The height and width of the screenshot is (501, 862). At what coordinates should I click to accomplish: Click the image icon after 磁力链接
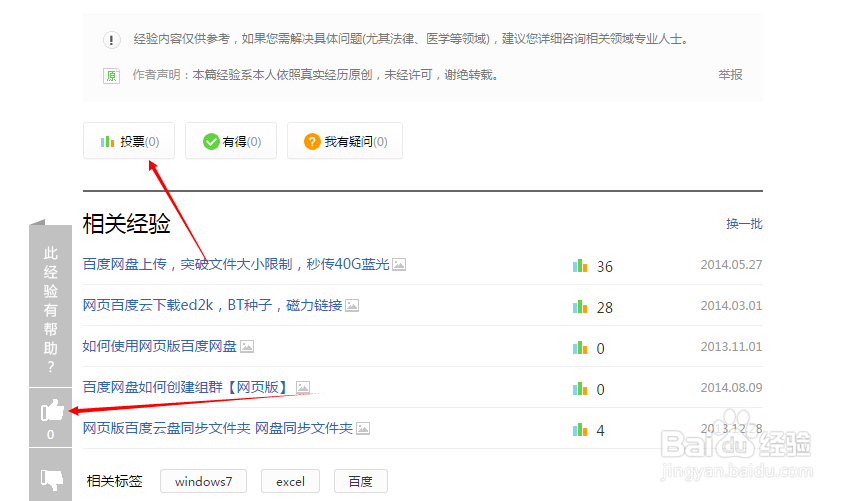pyautogui.click(x=352, y=306)
